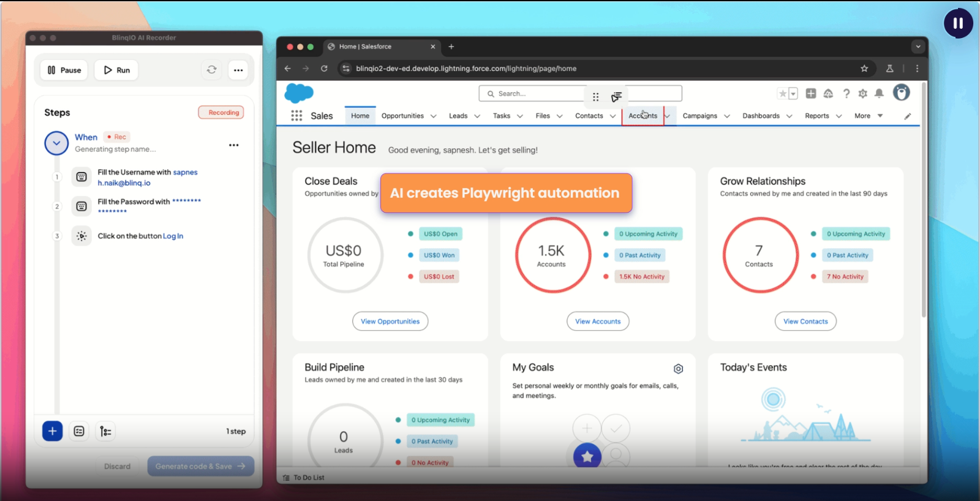Image resolution: width=980 pixels, height=501 pixels.
Task: Open the user profile avatar
Action: pos(901,92)
